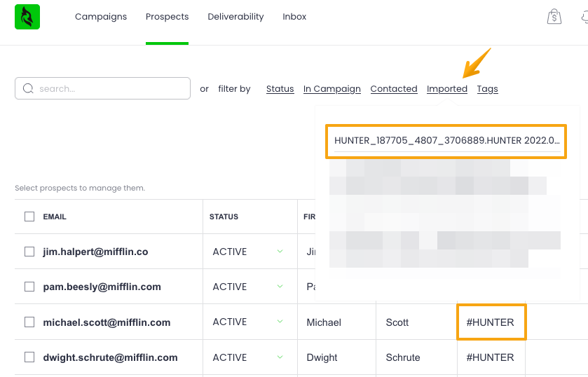This screenshot has width=588, height=377.
Task: Toggle the select-all checkbox beside EMAIL header
Action: pyautogui.click(x=29, y=217)
